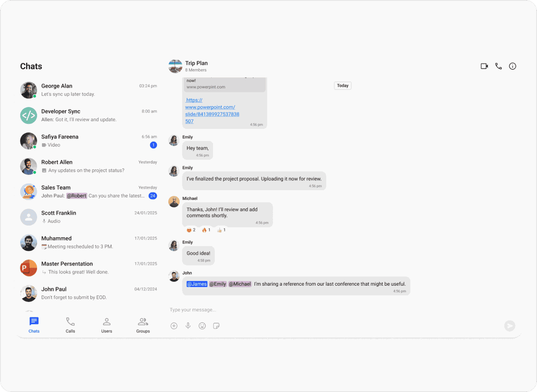
Task: Open the Groups tab
Action: [x=143, y=325]
